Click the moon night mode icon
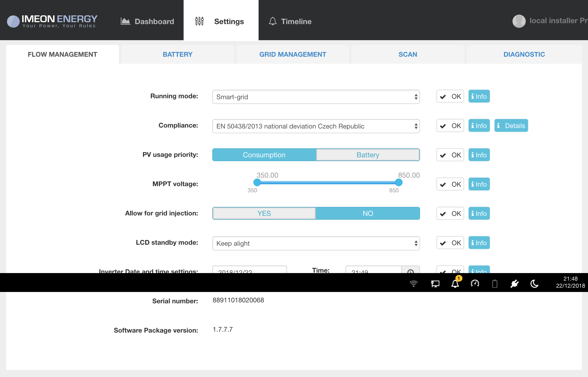Viewport: 588px width, 377px height. point(534,284)
